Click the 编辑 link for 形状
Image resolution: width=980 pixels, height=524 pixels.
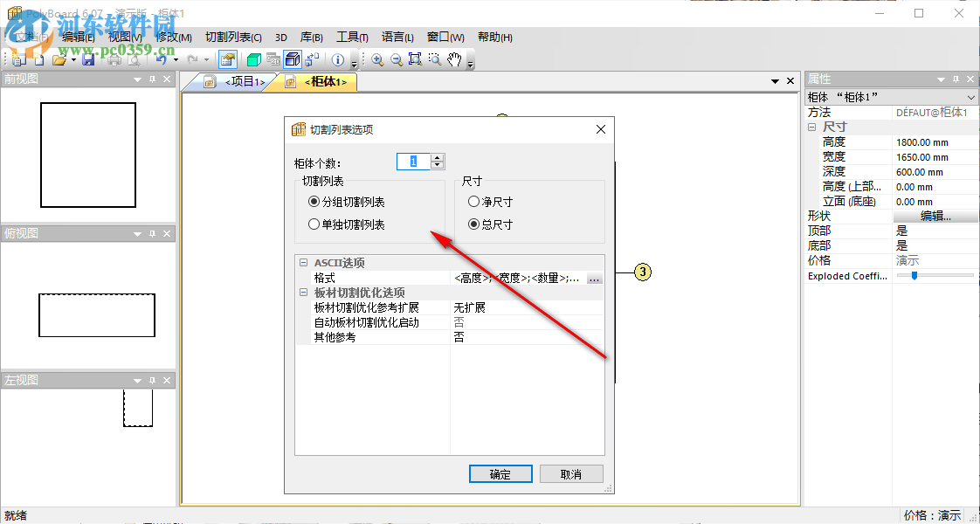[x=934, y=215]
